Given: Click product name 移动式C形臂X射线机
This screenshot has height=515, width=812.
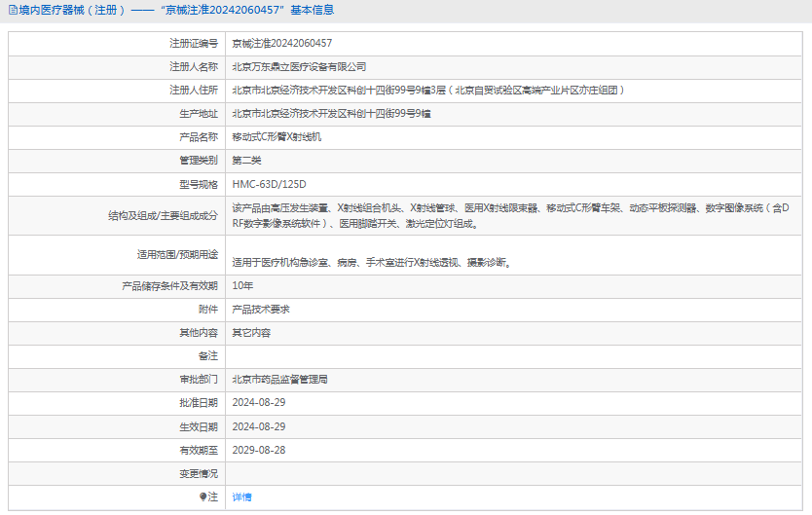Looking at the screenshot, I should 277,137.
